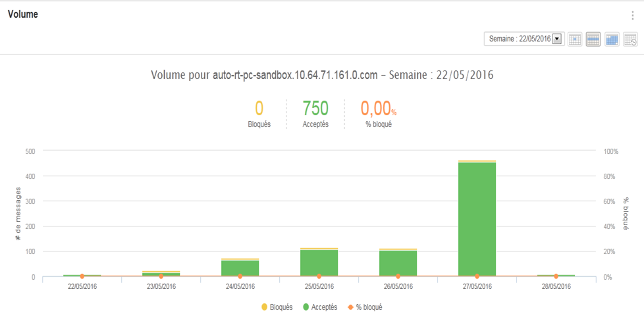
Task: Switch to the day view calendar icon
Action: (574, 39)
